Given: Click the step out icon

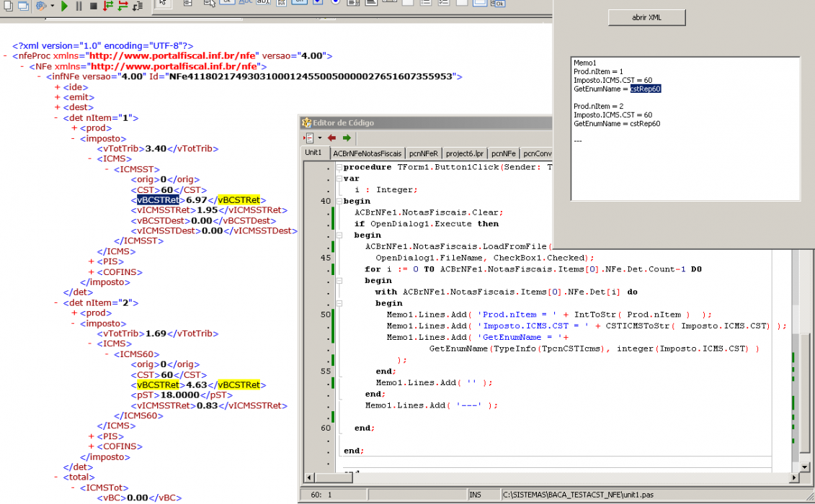Looking at the screenshot, I should 138,6.
